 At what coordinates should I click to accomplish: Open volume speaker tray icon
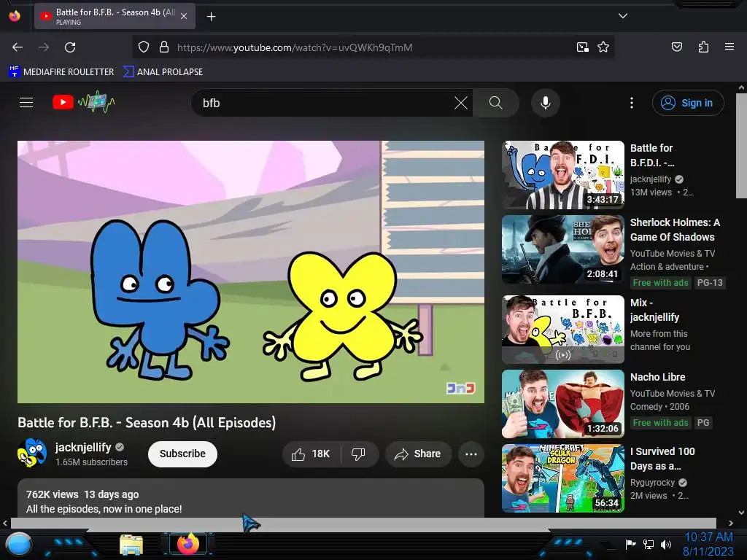pyautogui.click(x=666, y=544)
